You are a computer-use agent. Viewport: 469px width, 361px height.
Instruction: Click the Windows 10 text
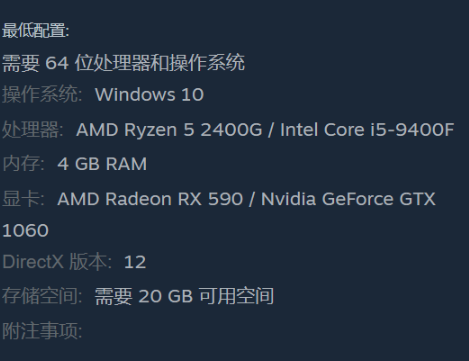click(x=149, y=95)
